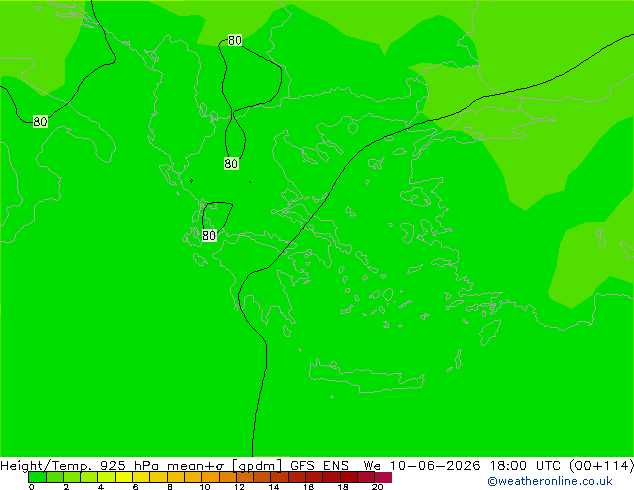This screenshot has height=490, width=634.
Task: Select the '[gpdm]' unit text
Action: tap(257, 466)
